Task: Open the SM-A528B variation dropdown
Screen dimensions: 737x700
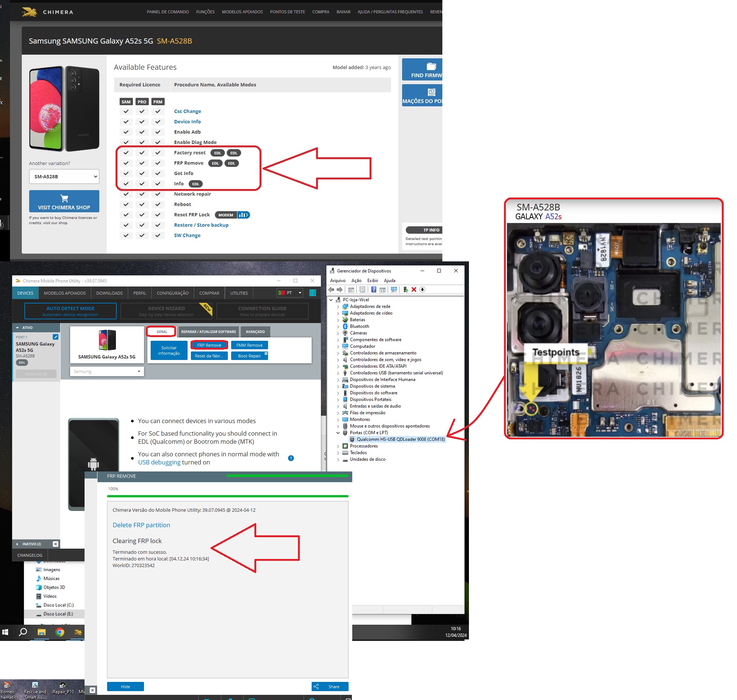Action: [x=64, y=176]
